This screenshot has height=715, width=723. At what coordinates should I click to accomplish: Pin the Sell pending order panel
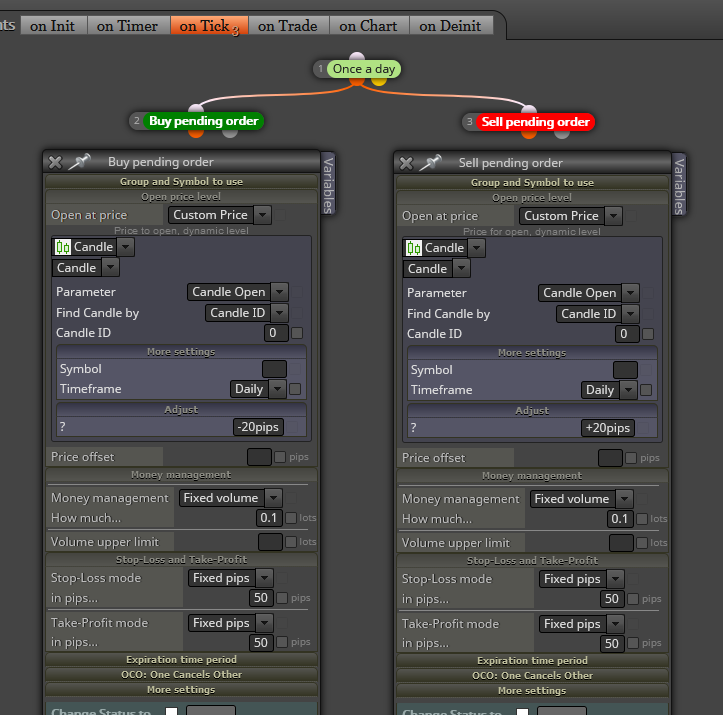(x=431, y=162)
